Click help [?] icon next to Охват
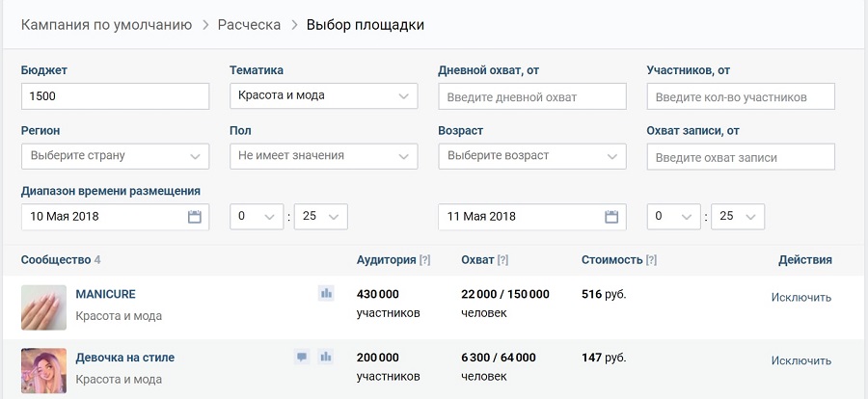This screenshot has height=399, width=868. 503,260
